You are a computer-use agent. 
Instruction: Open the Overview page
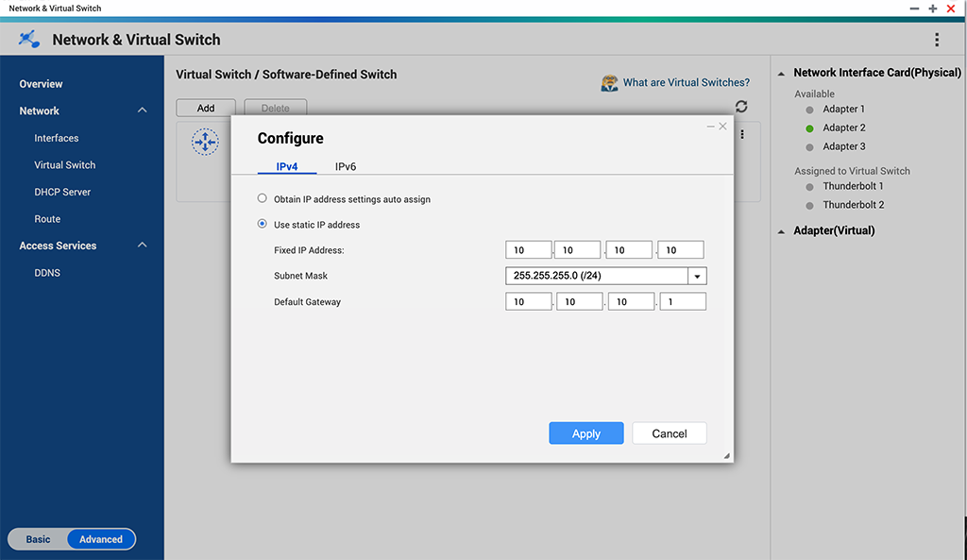41,84
